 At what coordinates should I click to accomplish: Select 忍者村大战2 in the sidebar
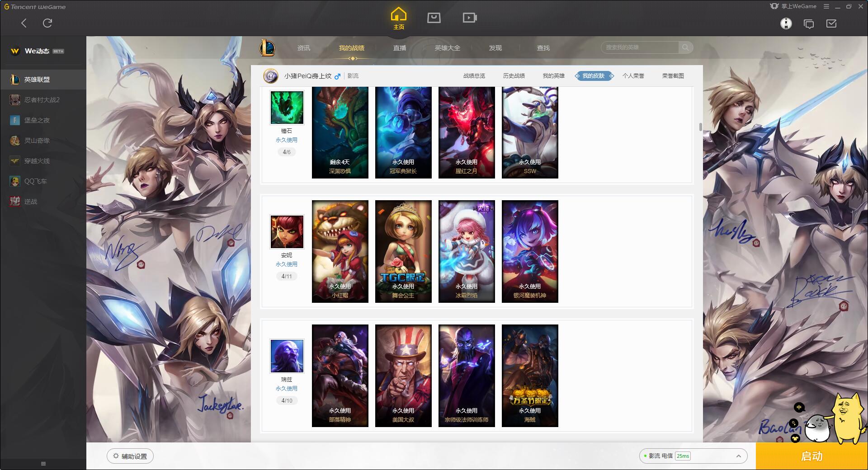(43, 100)
